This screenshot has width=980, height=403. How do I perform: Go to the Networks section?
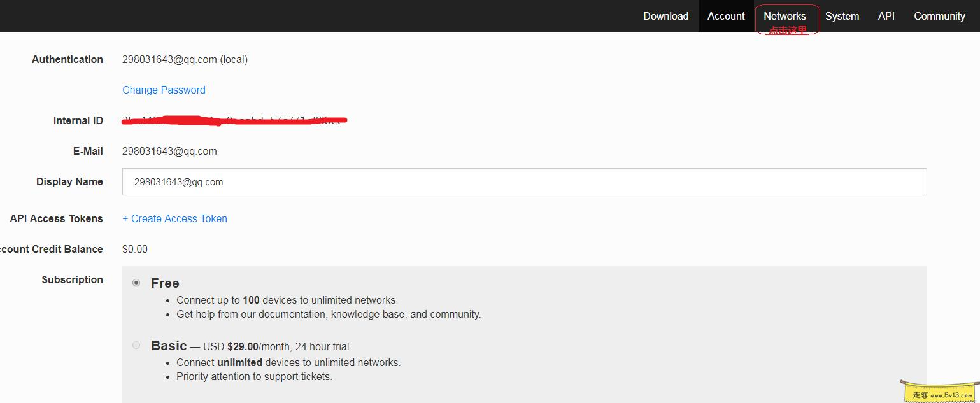coord(785,17)
